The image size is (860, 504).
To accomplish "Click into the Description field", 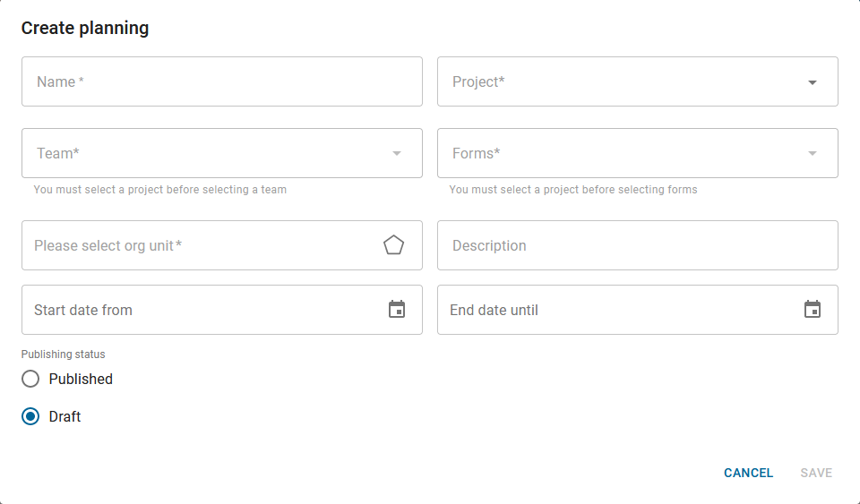I will coord(637,245).
